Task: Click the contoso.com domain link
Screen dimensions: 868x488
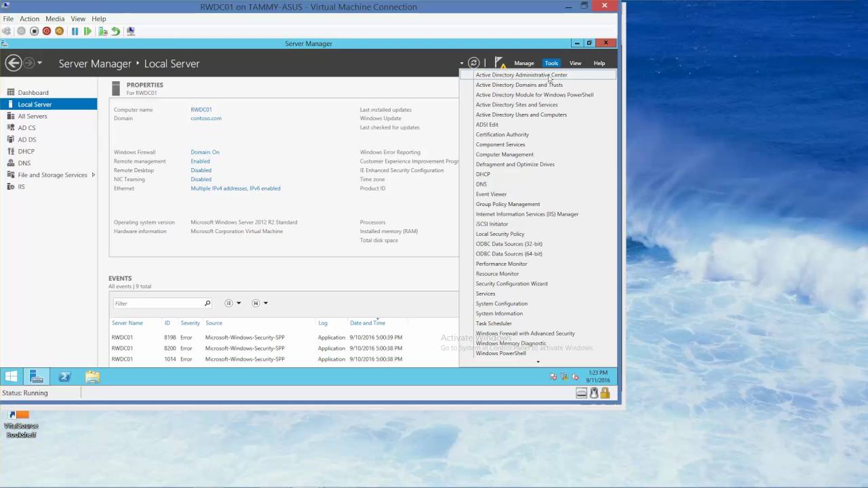Action: point(206,119)
